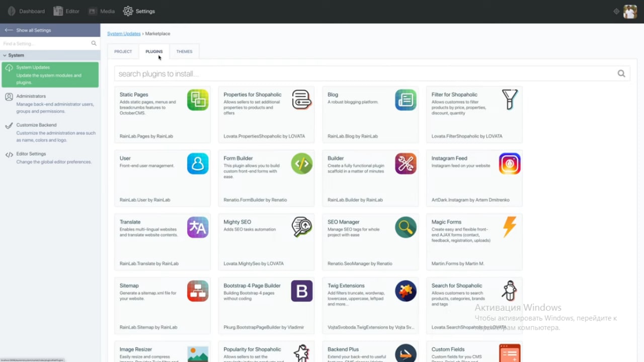
Task: Click the Custom Fields plugin title
Action: pyautogui.click(x=448, y=349)
